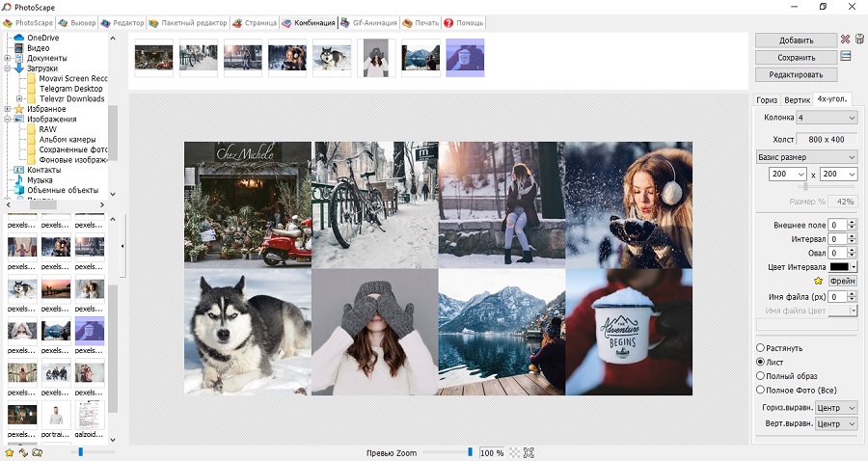
Task: Click the Превью Zoom slider
Action: pos(448,452)
